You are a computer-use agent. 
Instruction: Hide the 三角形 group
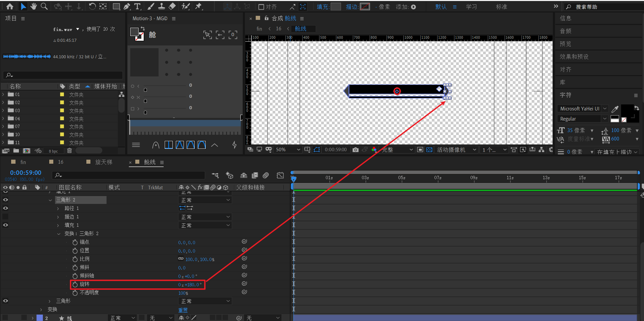(x=6, y=301)
